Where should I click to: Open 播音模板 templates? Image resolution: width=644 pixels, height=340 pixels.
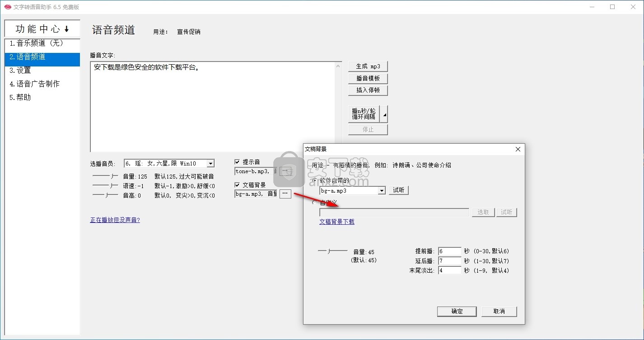click(x=368, y=78)
